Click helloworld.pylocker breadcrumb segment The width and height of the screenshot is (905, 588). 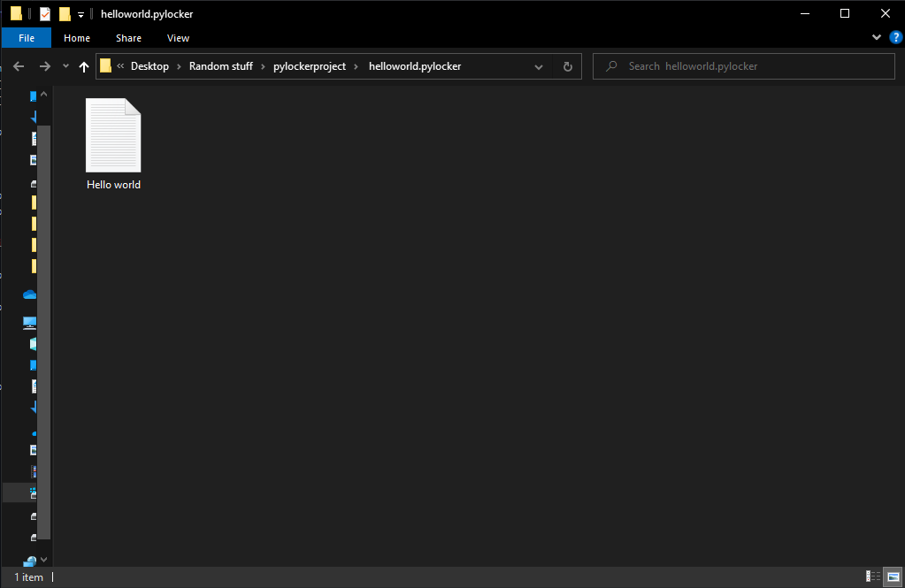click(x=414, y=66)
